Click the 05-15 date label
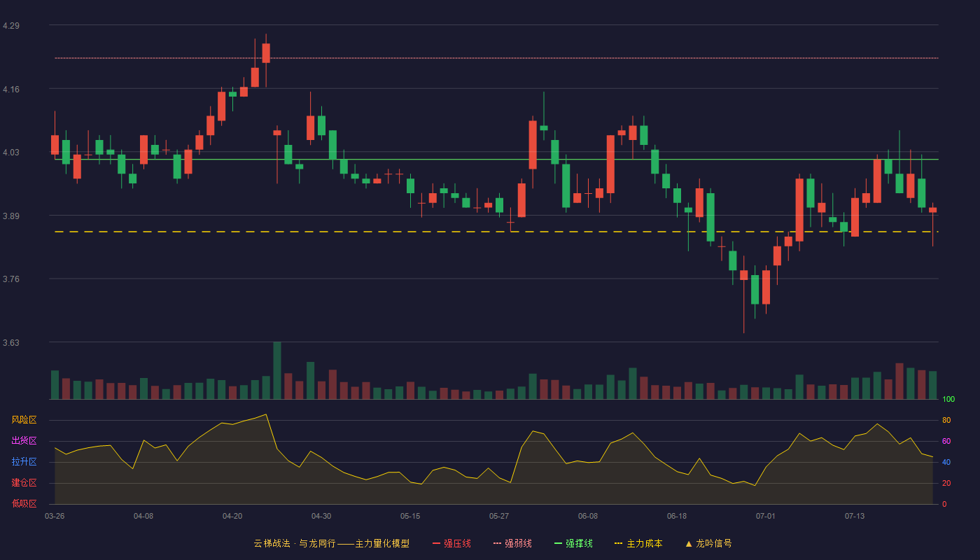Viewport: 980px width, 560px height. tap(410, 516)
